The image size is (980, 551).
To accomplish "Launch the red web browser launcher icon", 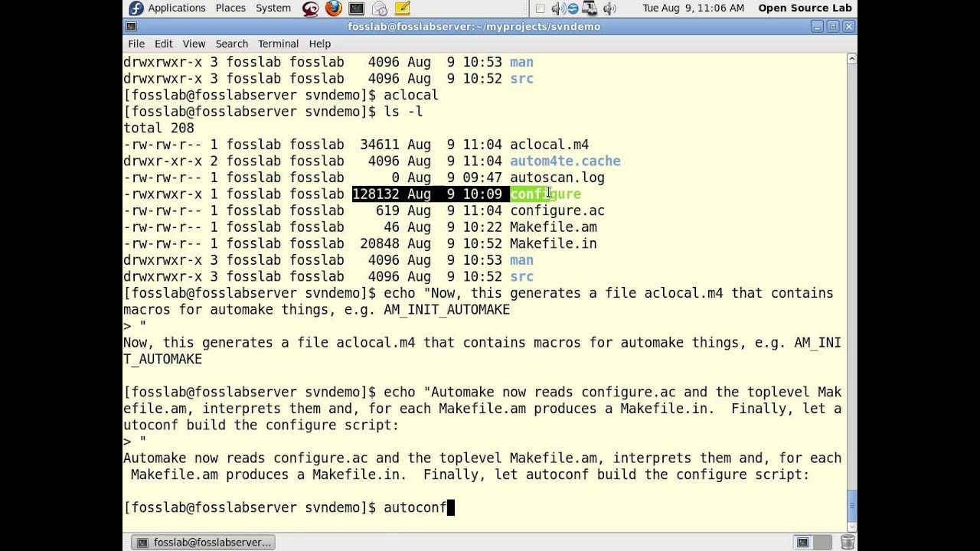I will 310,8.
